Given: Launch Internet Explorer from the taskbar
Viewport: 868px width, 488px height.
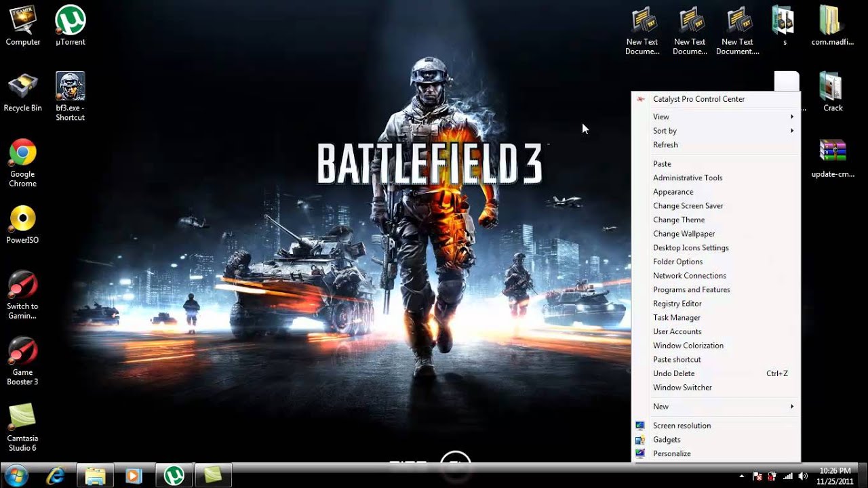Looking at the screenshot, I should [55, 476].
